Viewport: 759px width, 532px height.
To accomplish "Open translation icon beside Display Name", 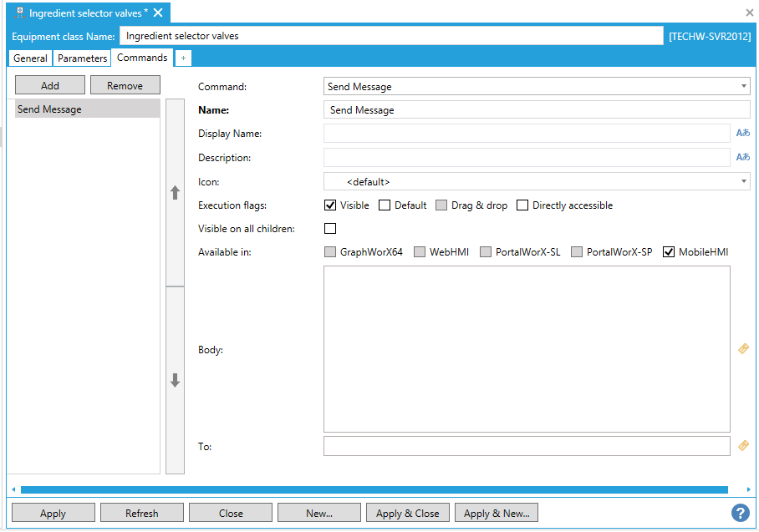I will pos(742,134).
